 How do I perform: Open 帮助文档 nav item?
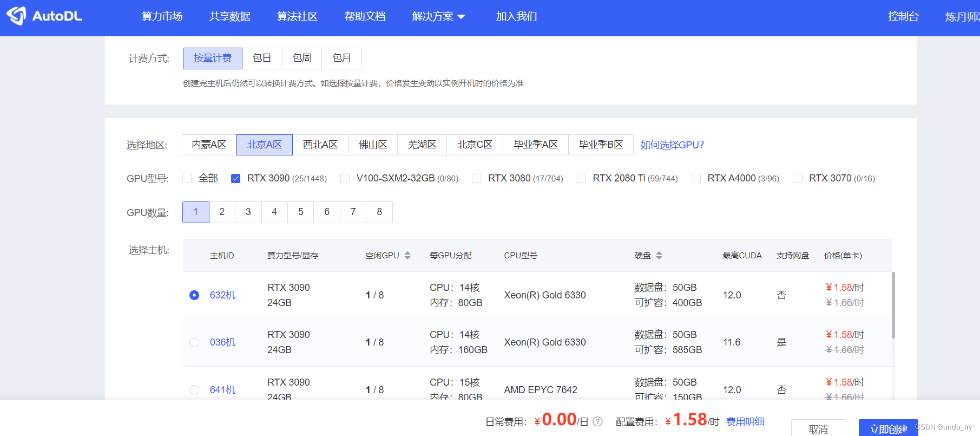tap(365, 16)
